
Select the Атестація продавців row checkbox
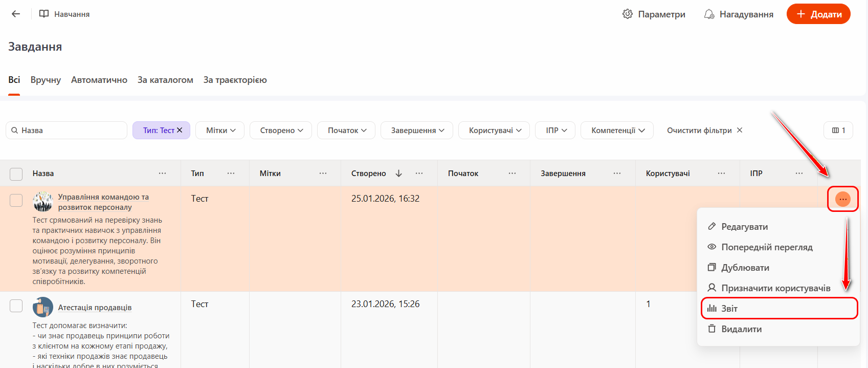click(16, 306)
